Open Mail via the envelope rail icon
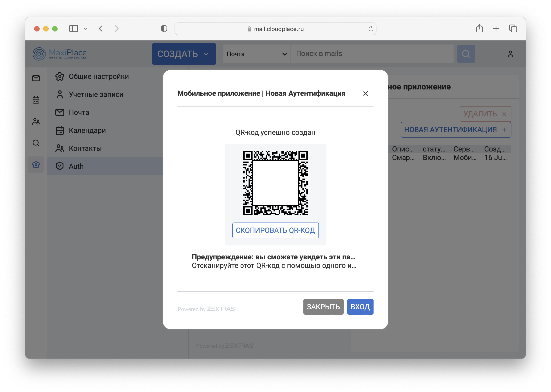This screenshot has height=392, width=551. (x=36, y=78)
